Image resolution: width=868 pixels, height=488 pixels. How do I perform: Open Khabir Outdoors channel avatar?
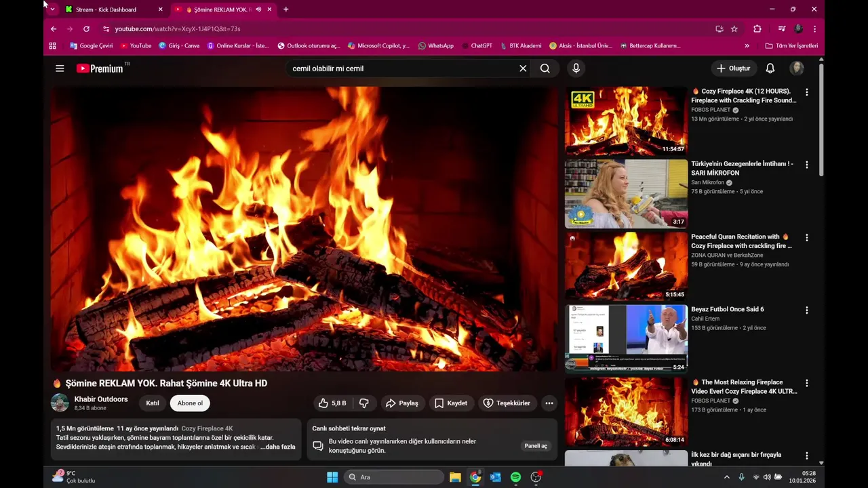[x=60, y=403]
